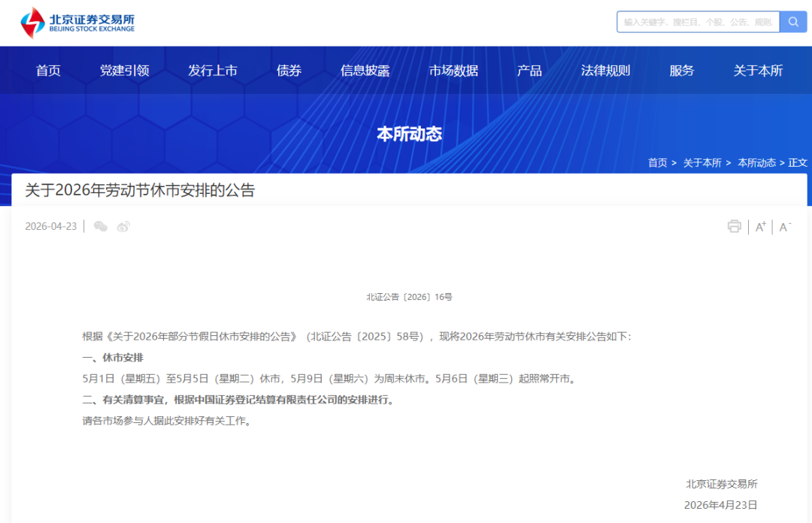This screenshot has width=812, height=523.
Task: Click the Beijing Stock Exchange logo
Action: [77, 23]
